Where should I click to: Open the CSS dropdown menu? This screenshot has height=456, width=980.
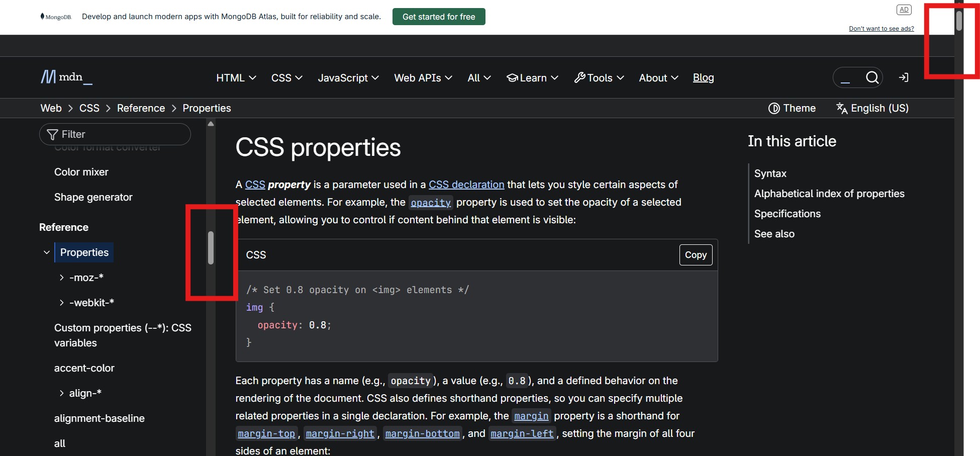[x=286, y=78]
